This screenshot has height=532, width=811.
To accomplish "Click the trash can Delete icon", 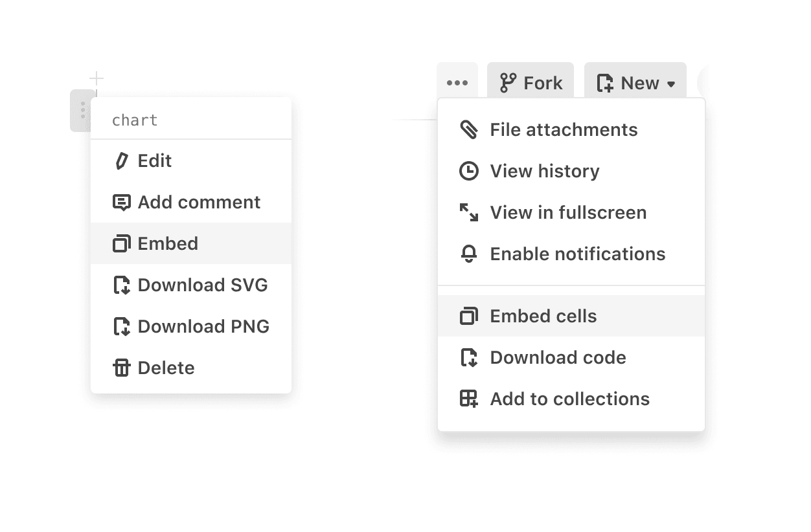I will click(121, 368).
